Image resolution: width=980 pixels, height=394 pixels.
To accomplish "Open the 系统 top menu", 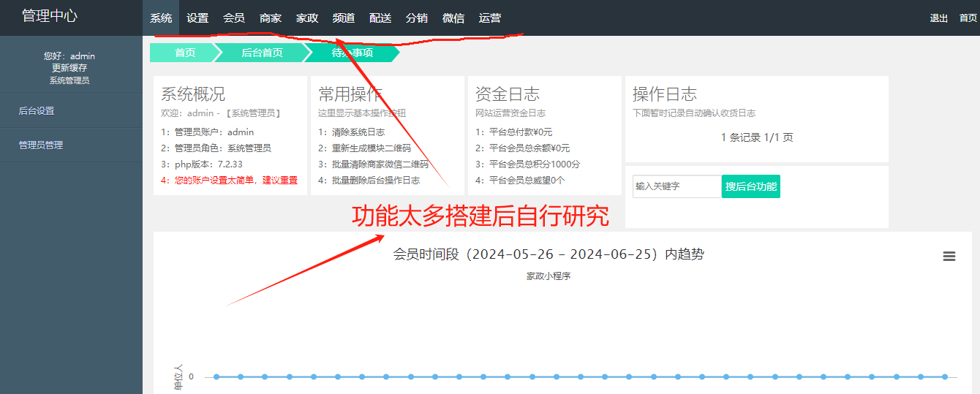I will [161, 18].
